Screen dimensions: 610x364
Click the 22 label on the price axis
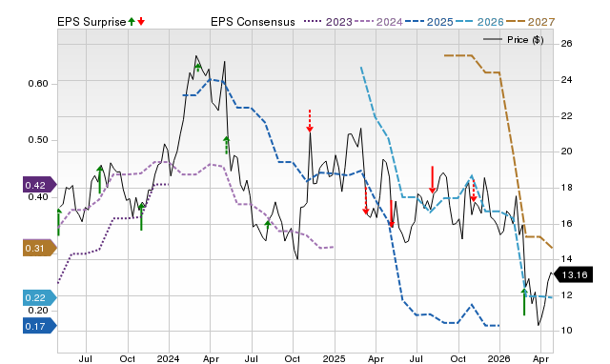567,116
